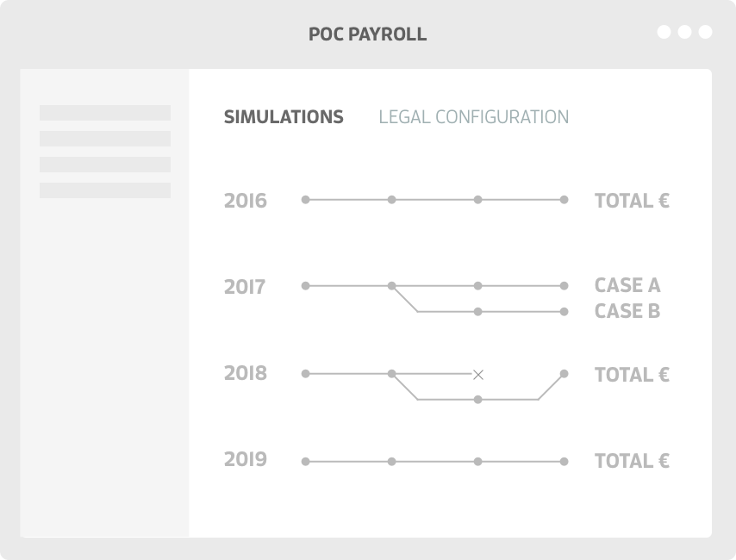The image size is (736, 560).
Task: Select the branching node on the 2017 timeline
Action: click(391, 286)
